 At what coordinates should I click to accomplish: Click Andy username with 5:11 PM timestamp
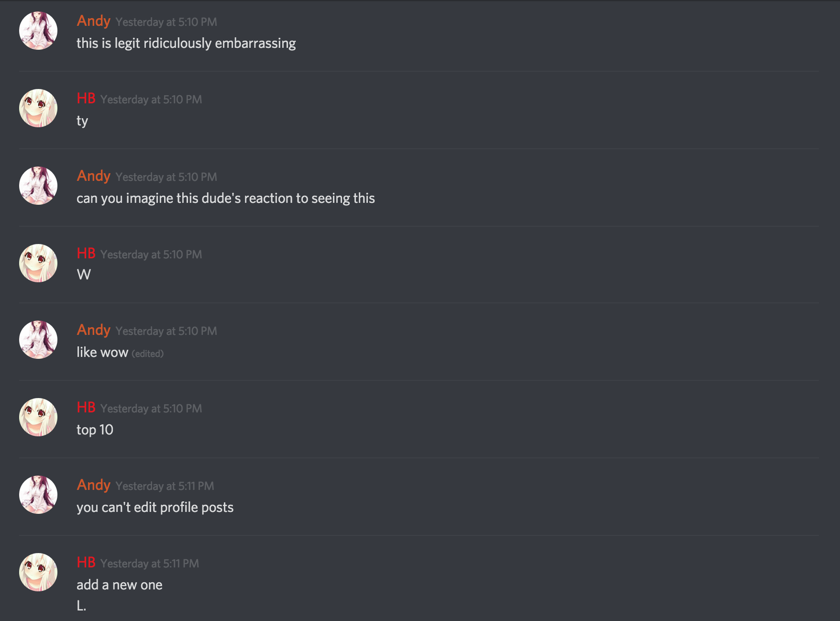tap(94, 485)
